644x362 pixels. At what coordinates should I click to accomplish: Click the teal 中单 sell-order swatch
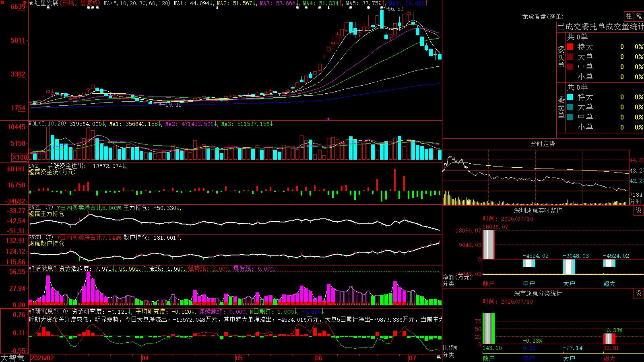[570, 117]
